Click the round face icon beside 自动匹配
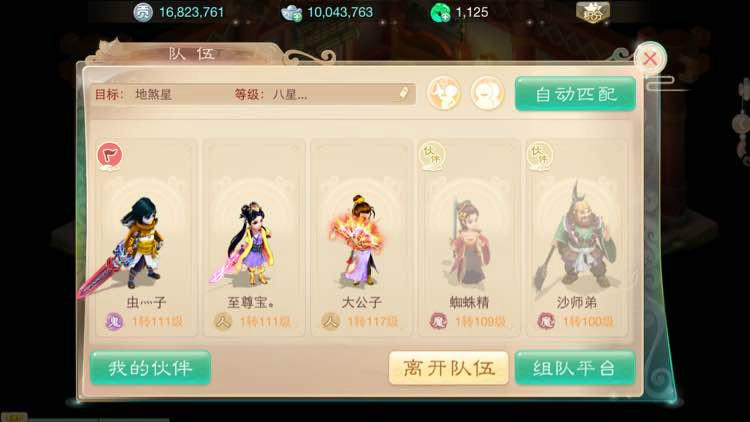The width and height of the screenshot is (750, 422). click(x=487, y=93)
